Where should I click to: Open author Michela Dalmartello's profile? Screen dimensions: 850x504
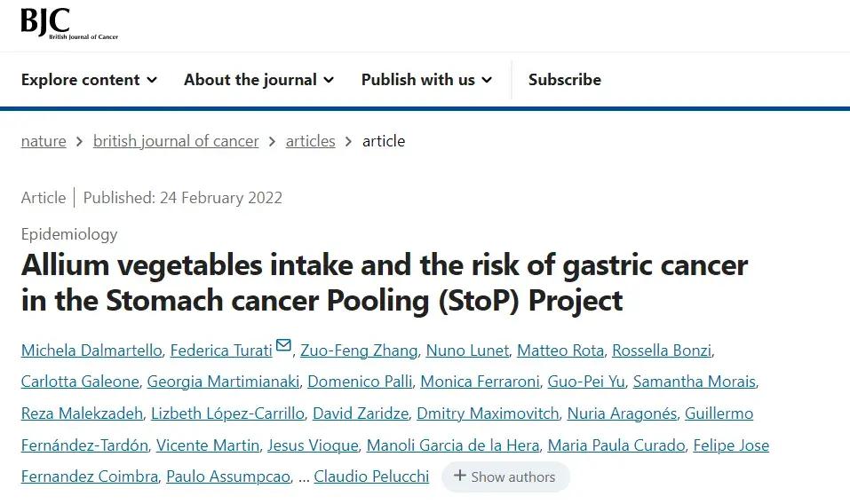tap(91, 350)
